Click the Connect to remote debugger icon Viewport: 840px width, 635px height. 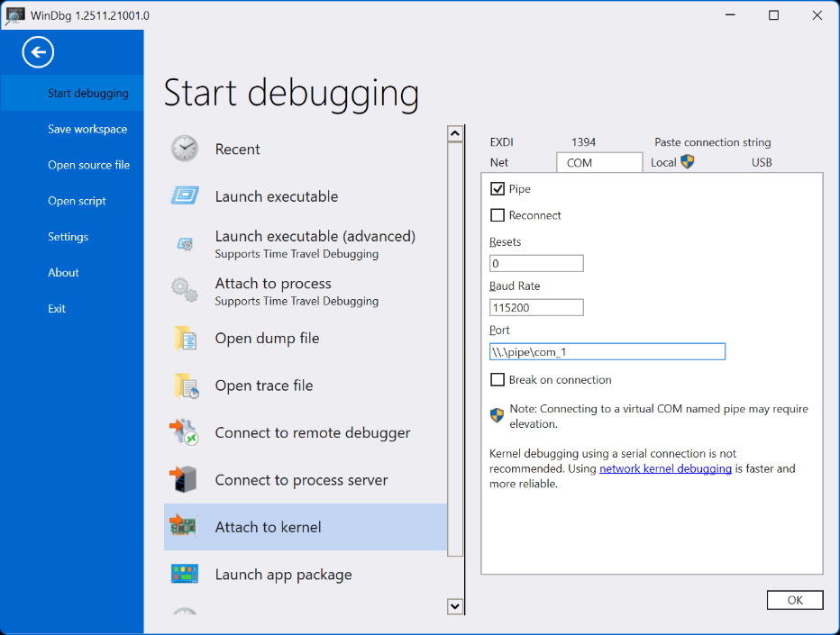(185, 432)
